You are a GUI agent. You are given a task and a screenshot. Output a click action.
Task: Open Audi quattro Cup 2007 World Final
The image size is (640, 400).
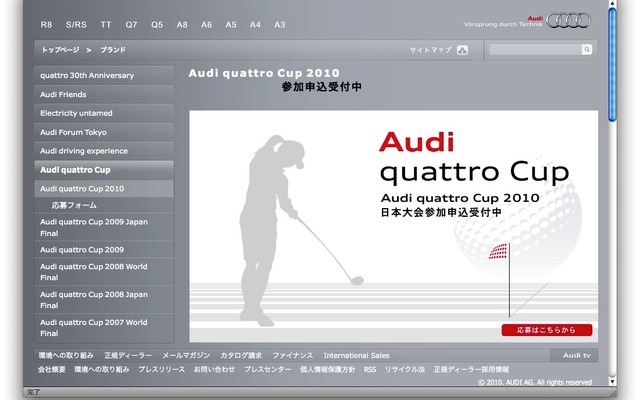(104, 328)
